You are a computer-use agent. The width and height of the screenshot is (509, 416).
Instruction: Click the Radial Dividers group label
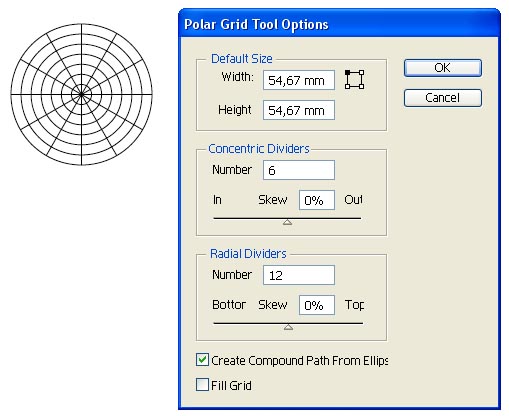coord(248,254)
